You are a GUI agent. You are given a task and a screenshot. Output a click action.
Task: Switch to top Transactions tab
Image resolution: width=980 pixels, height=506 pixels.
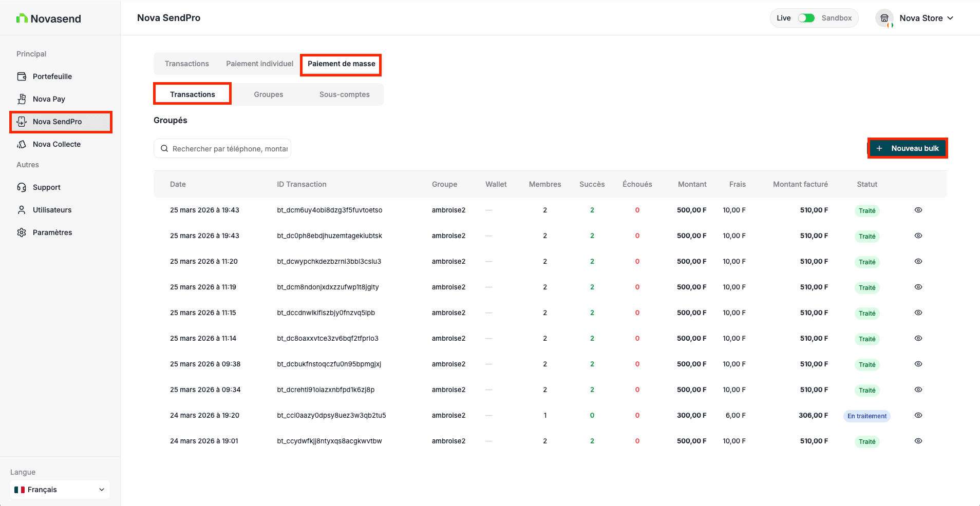tap(187, 64)
